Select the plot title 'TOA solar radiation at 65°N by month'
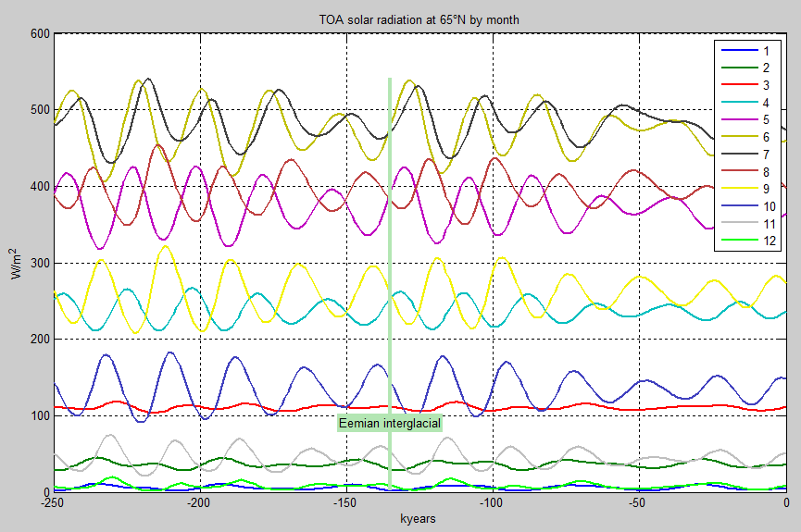801x532 pixels. (419, 20)
